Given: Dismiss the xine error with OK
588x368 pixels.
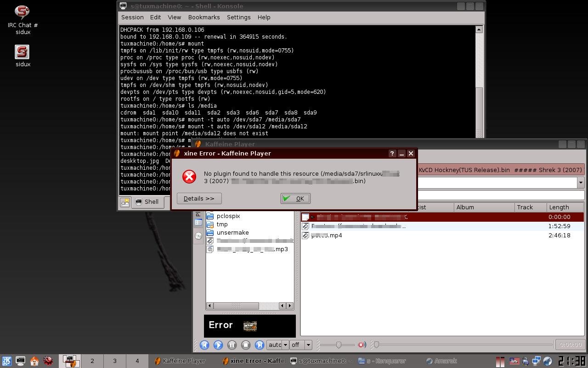Looking at the screenshot, I should click(x=295, y=198).
